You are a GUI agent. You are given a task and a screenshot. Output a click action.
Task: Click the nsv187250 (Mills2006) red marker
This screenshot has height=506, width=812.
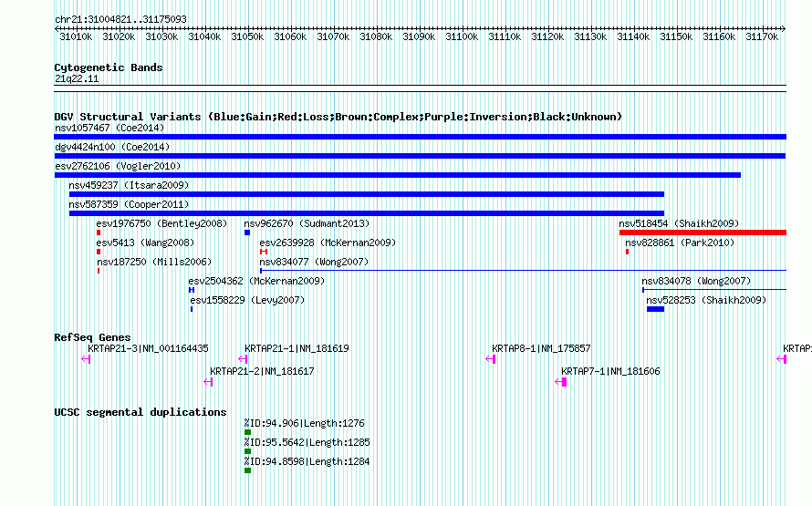[99, 271]
